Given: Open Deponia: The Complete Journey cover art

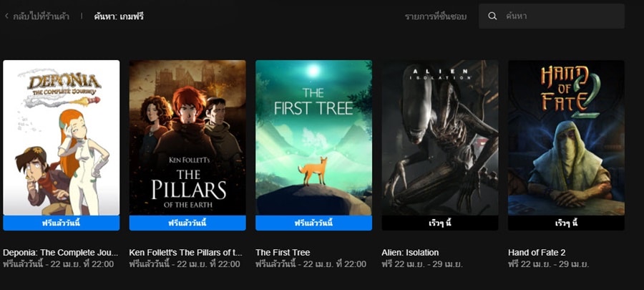Looking at the screenshot, I should (62, 137).
